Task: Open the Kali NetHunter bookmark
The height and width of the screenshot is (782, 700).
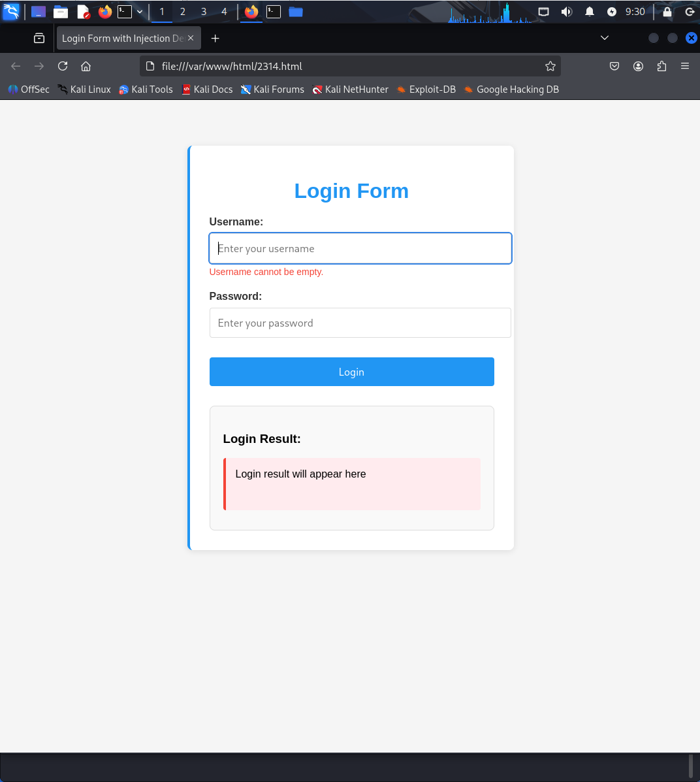Action: [350, 90]
